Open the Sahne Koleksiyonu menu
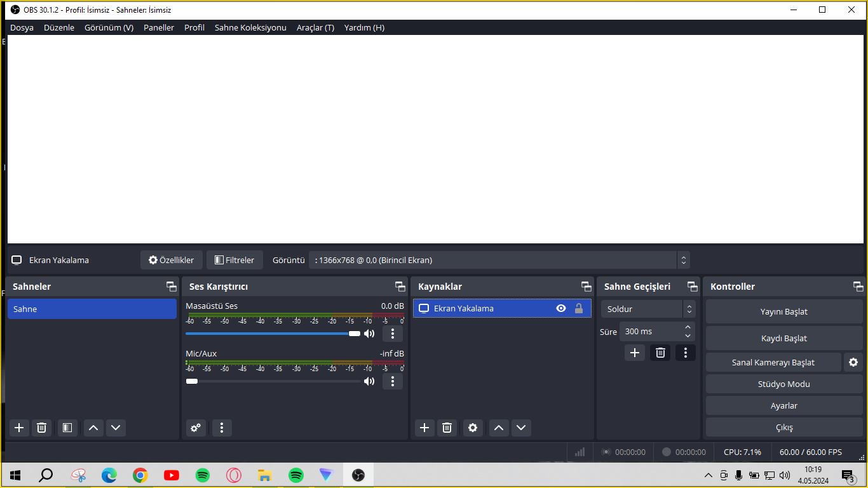 click(250, 27)
